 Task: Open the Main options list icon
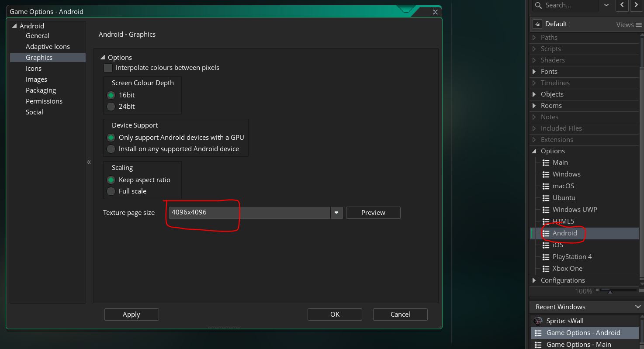[x=546, y=162]
